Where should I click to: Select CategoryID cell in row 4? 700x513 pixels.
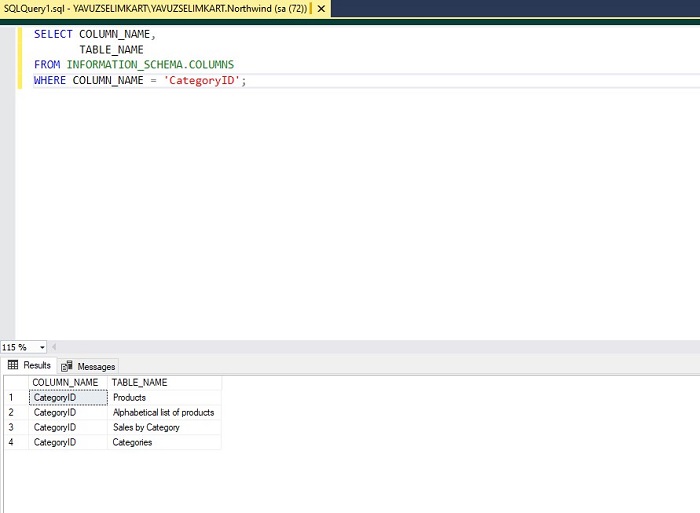pos(68,442)
